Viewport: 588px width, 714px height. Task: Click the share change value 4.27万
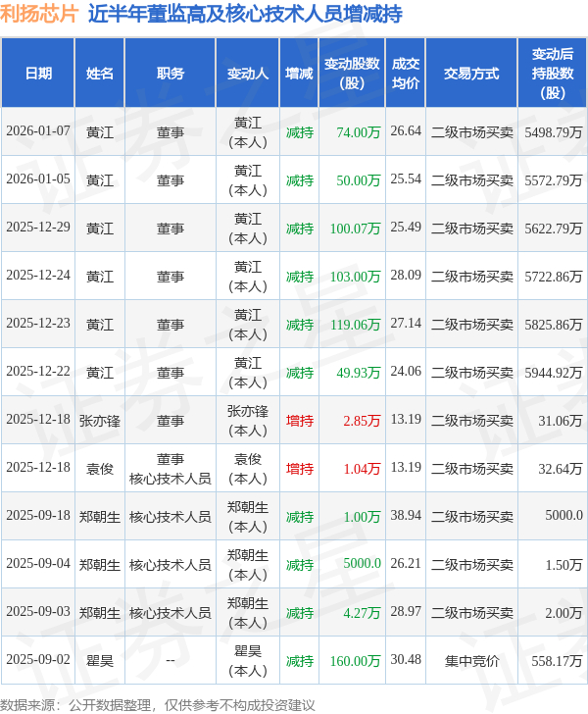pos(362,613)
